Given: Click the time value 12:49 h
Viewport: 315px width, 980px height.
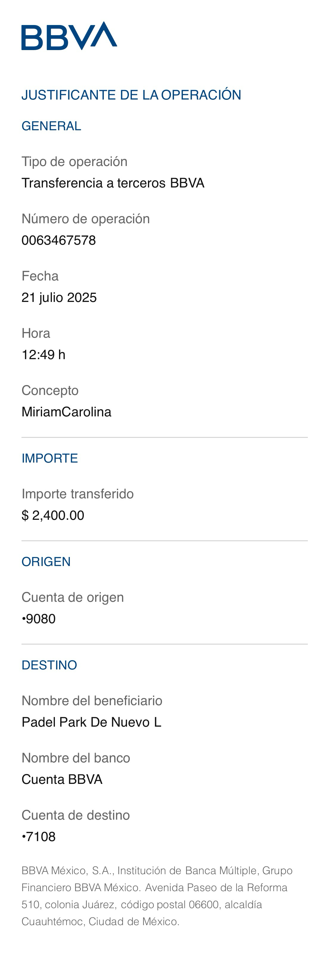Looking at the screenshot, I should (x=44, y=355).
